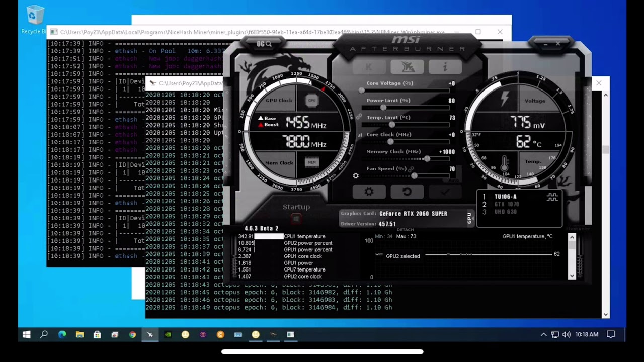Screen dimensions: 644x362
Task: Open Afterburner settings gear button below sliders
Action: click(x=369, y=192)
